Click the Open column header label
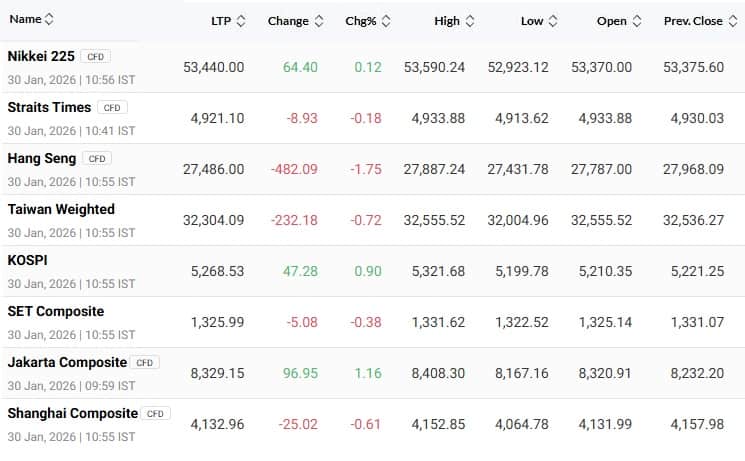The image size is (745, 461). coord(611,21)
